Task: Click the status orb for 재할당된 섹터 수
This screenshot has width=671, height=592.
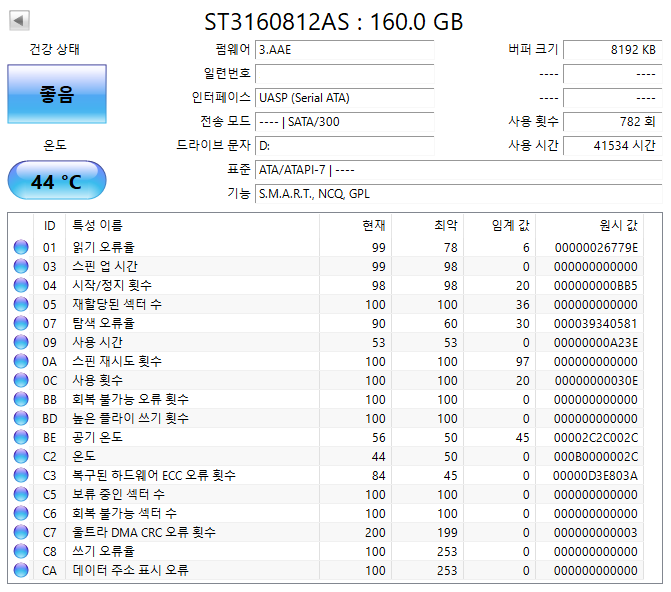Action: tap(21, 305)
